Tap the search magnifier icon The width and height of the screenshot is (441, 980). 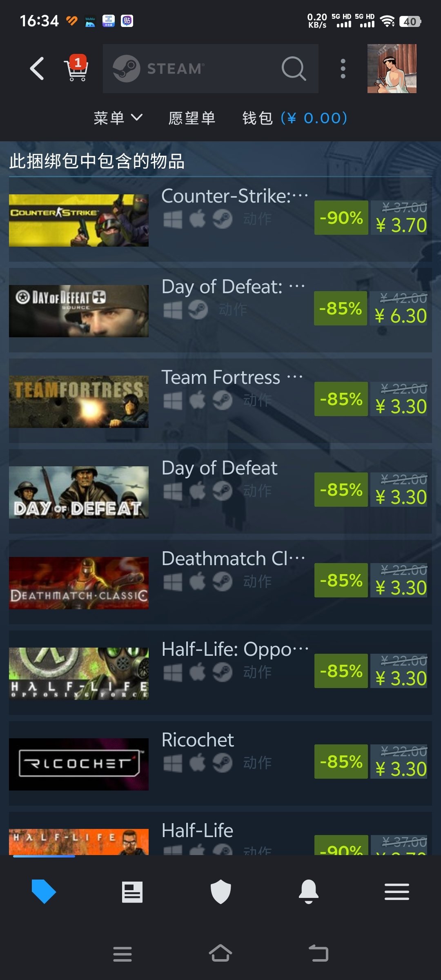294,68
